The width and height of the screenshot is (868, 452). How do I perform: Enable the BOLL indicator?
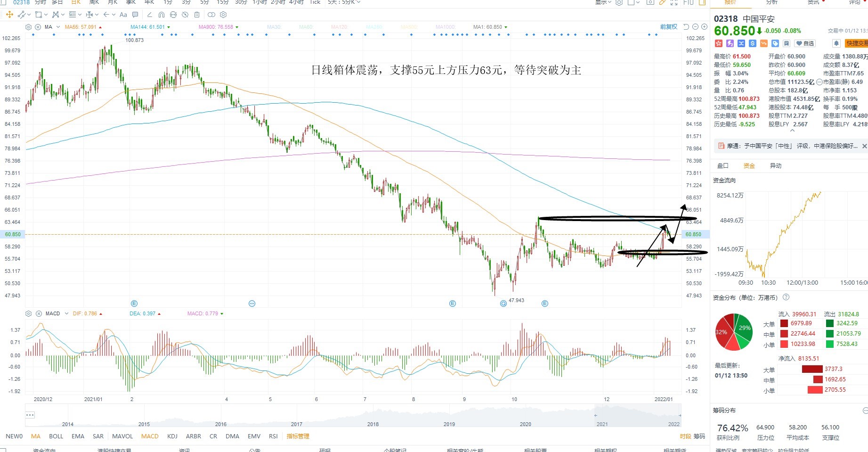56,436
